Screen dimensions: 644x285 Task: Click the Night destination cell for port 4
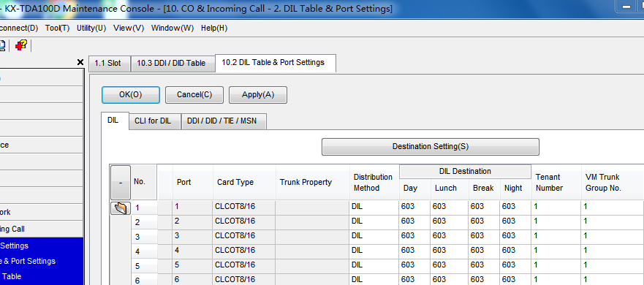coord(515,251)
